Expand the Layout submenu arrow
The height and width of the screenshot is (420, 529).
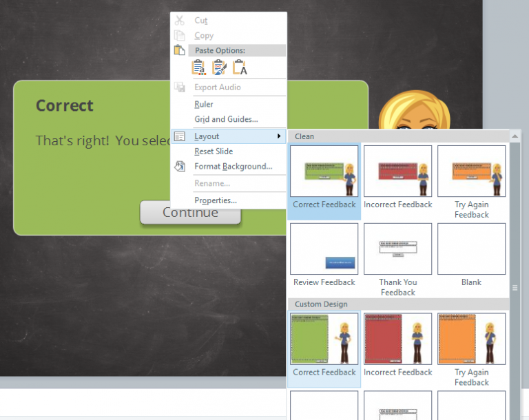(279, 136)
